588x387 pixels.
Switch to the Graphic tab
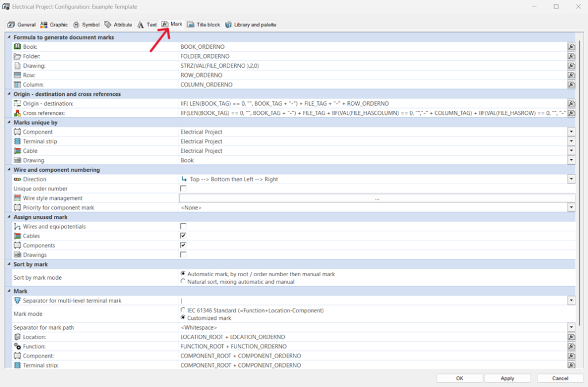55,25
